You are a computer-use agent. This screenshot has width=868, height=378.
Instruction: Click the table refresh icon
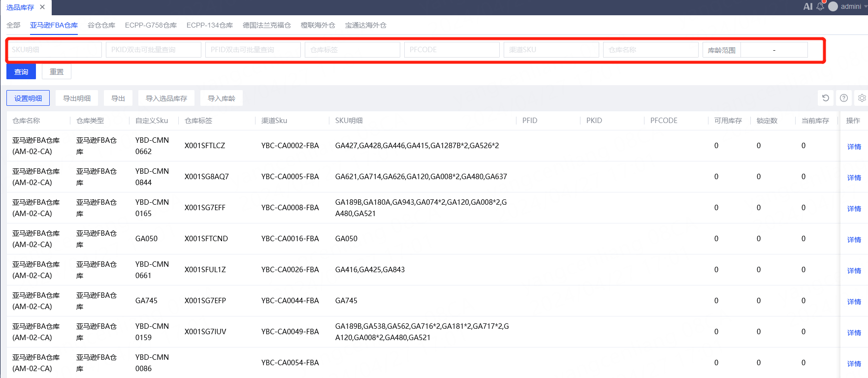(826, 98)
